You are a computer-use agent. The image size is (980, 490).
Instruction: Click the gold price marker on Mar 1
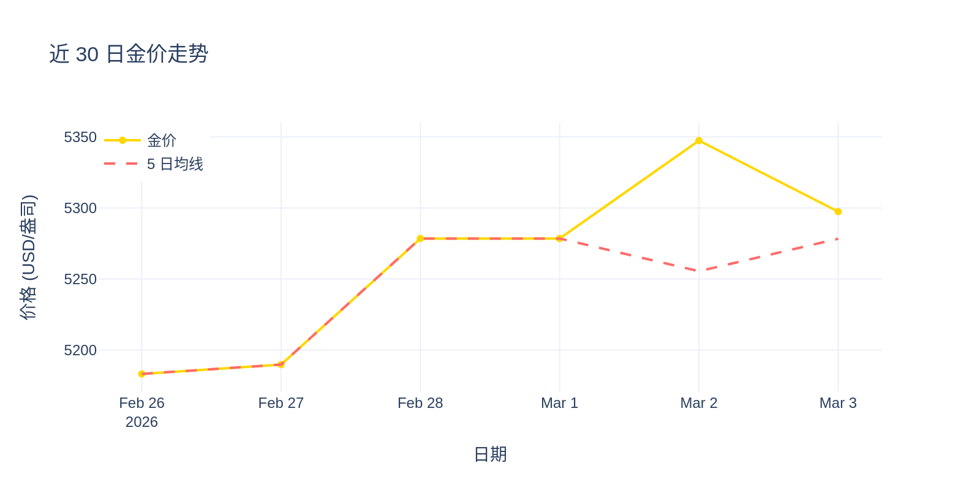[x=559, y=238]
